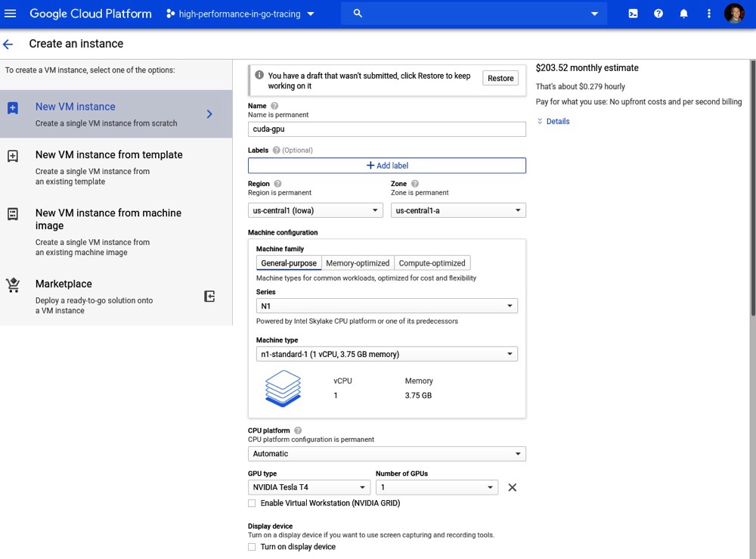Click the top search input field

pos(473,14)
